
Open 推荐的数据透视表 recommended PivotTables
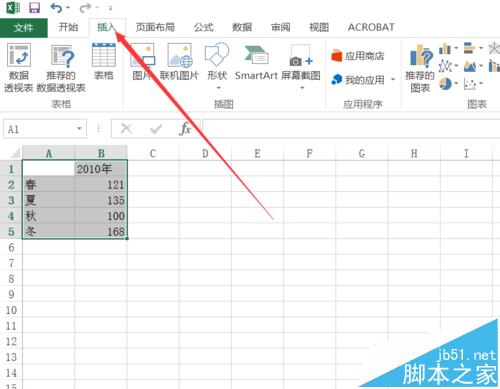[x=61, y=68]
